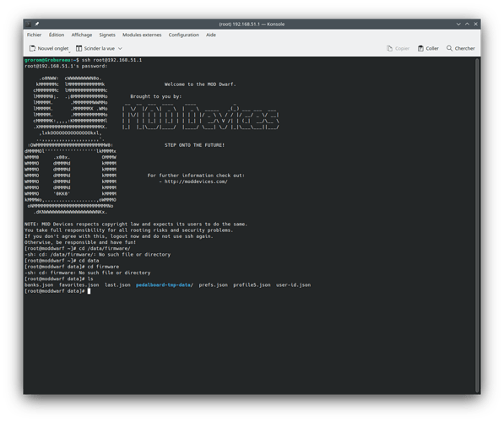Image resolution: width=504 pixels, height=422 pixels.
Task: Click the Chercher magnifier icon
Action: pos(449,48)
